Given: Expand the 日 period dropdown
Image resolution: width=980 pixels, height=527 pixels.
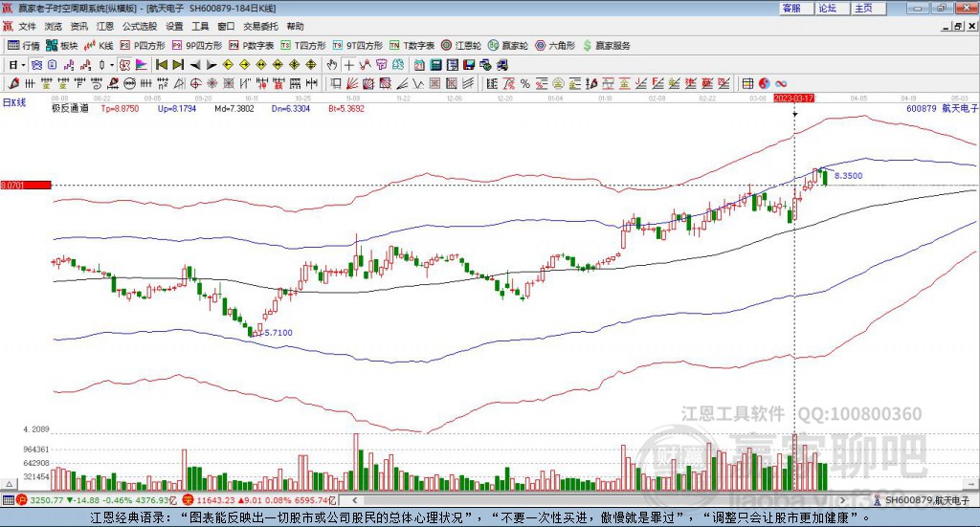Looking at the screenshot, I should (x=23, y=65).
